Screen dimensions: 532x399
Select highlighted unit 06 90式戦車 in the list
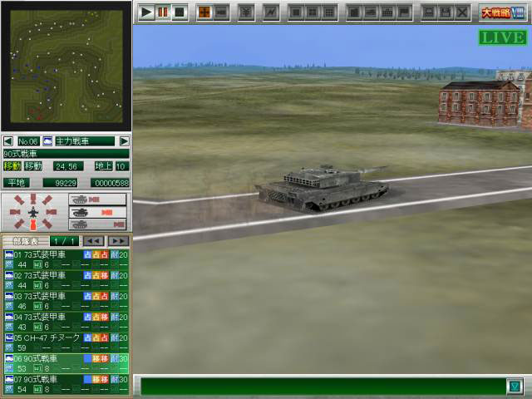66,363
